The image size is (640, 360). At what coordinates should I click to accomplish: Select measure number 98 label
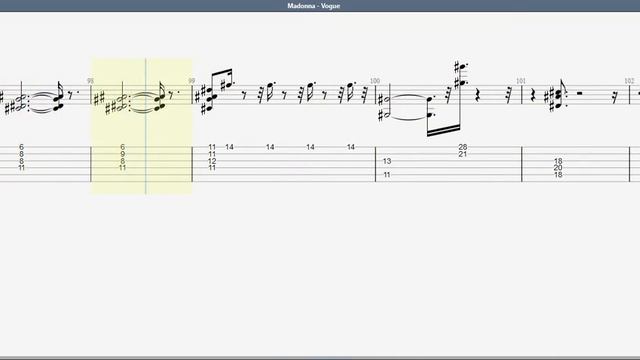pyautogui.click(x=90, y=81)
